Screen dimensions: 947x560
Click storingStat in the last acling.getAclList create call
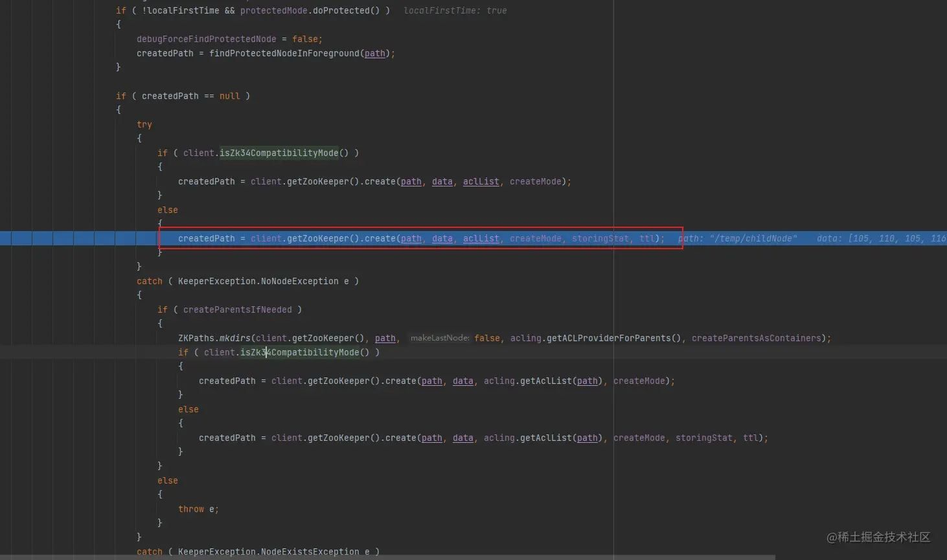[703, 438]
